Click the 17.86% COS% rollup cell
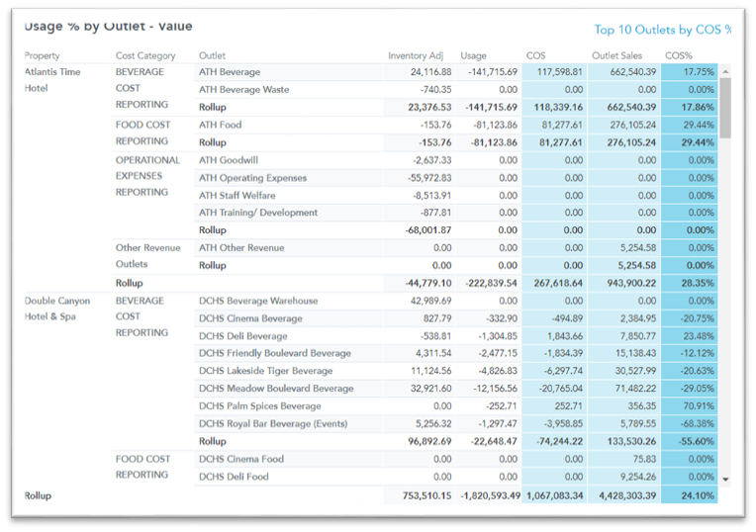756x532 pixels. [x=690, y=108]
